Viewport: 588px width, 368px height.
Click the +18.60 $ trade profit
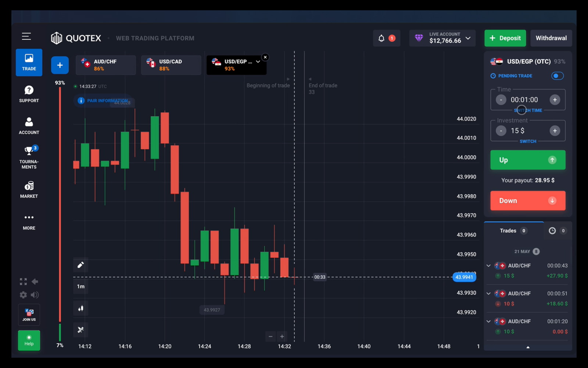coord(557,304)
